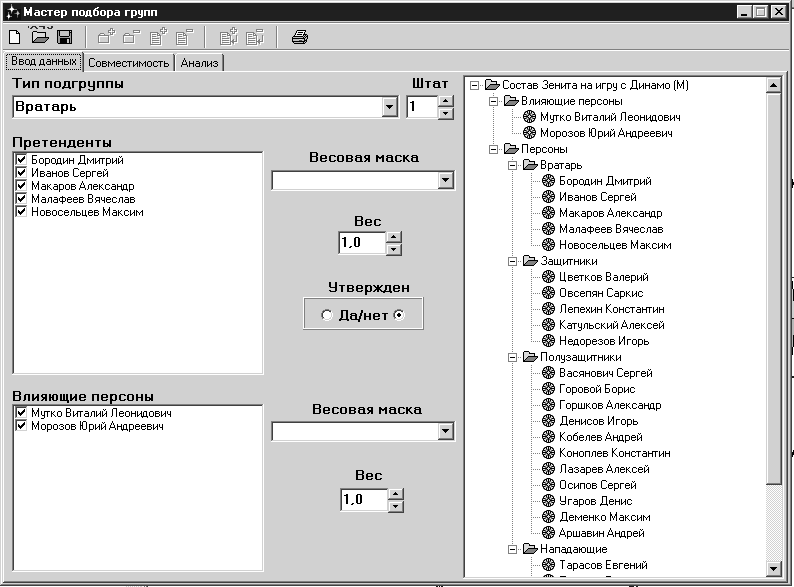
Task: Collapse the Нападающие tree node
Action: pyautogui.click(x=512, y=549)
